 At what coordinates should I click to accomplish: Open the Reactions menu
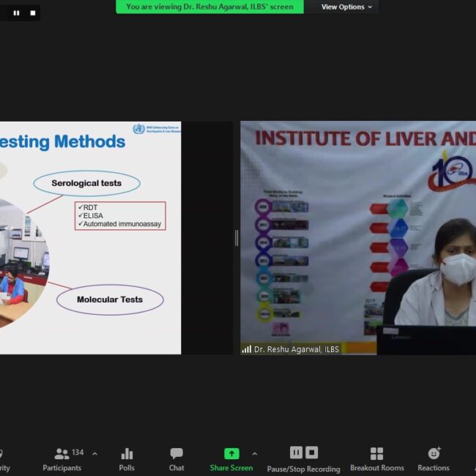(x=434, y=459)
